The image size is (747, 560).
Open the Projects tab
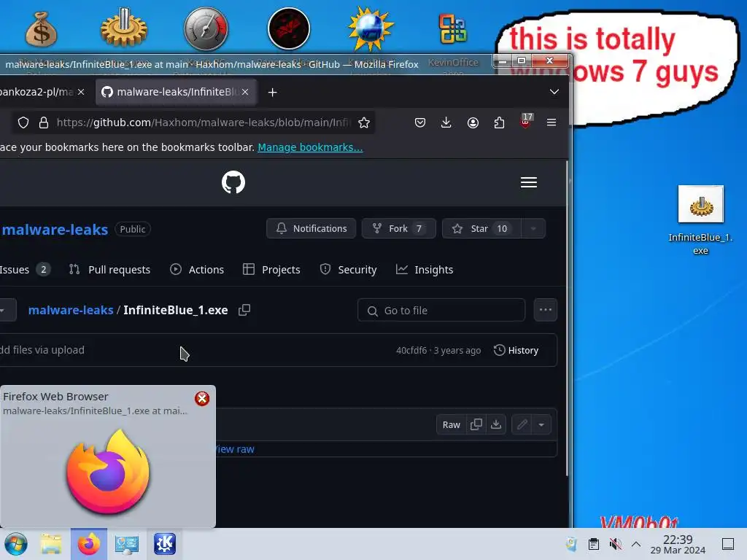[271, 270]
